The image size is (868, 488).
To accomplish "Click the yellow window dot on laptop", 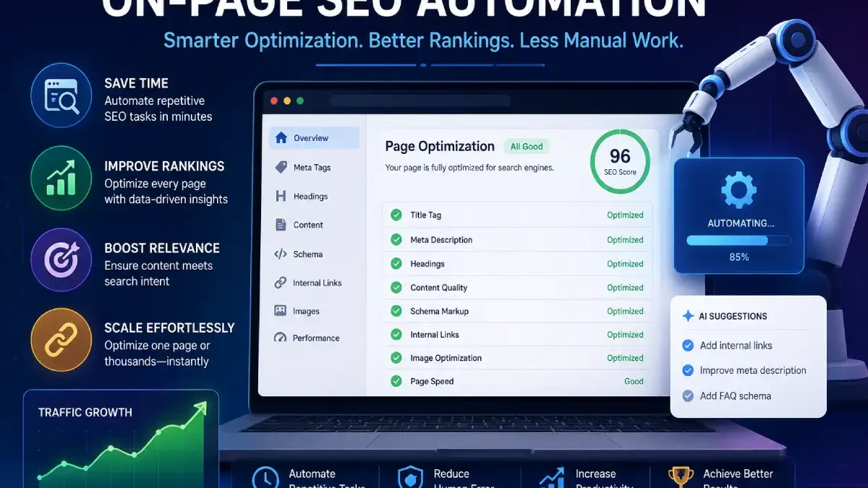I will tap(287, 101).
